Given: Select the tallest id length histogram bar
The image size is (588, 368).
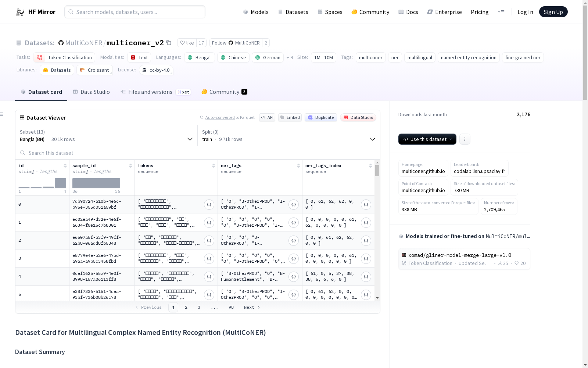Looking at the screenshot, I should pos(60,183).
